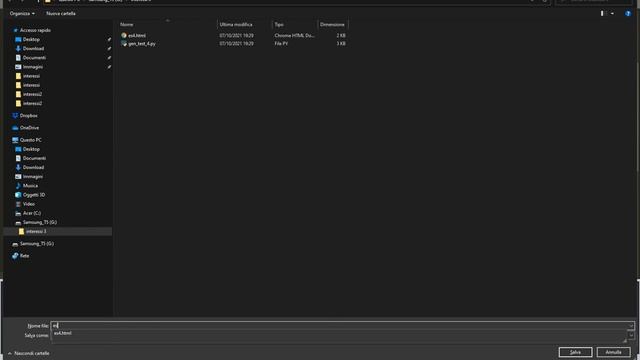Click the date cell of es4.html
This screenshot has width=640, height=360.
[236, 36]
